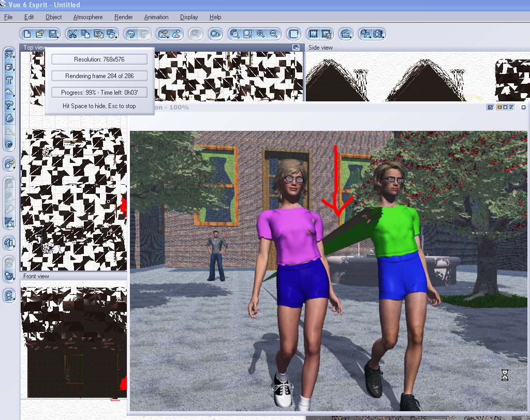Expand the Save icon's dropdown arrow

tap(58, 37)
